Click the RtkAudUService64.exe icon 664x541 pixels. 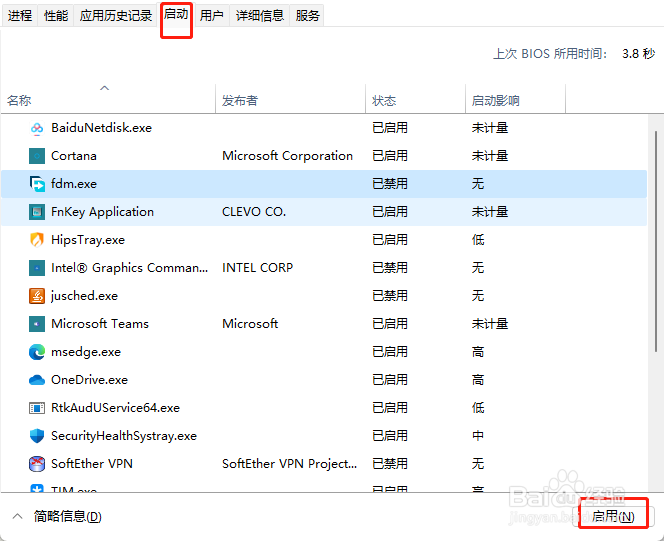coord(37,408)
